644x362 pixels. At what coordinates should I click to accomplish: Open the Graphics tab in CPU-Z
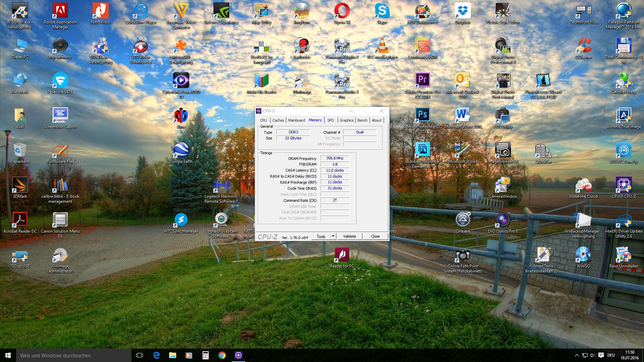346,120
